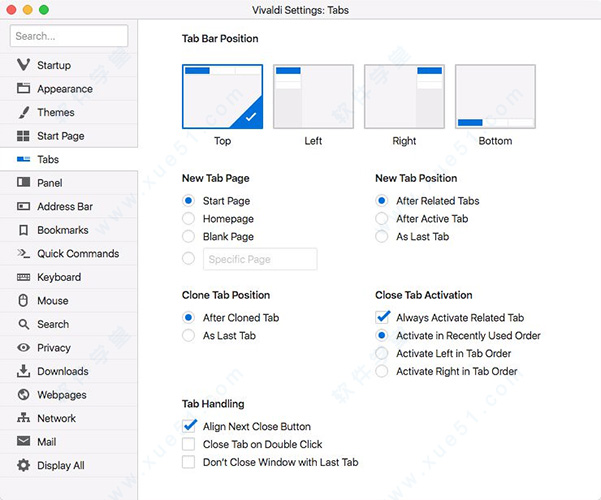Image resolution: width=601 pixels, height=500 pixels.
Task: Go to the Themes settings section
Action: [x=69, y=112]
